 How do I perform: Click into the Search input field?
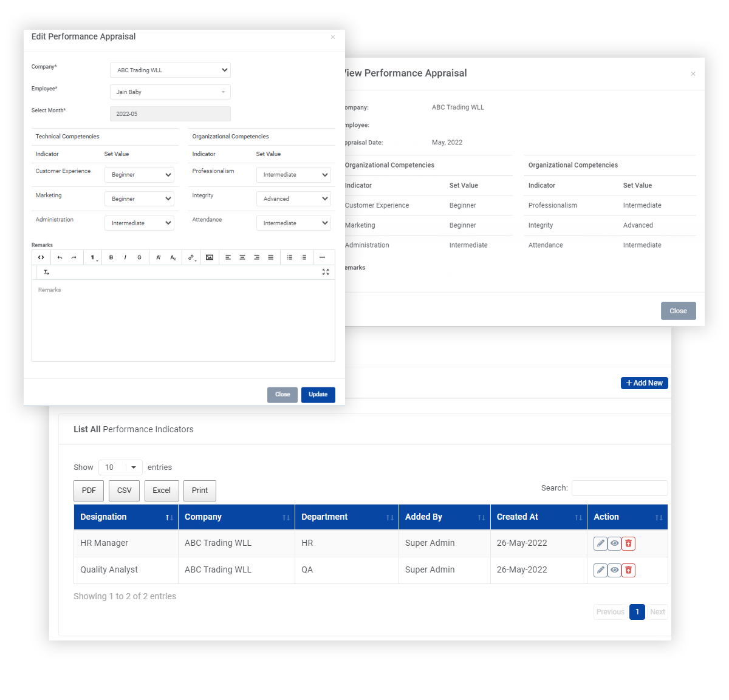[x=620, y=488]
